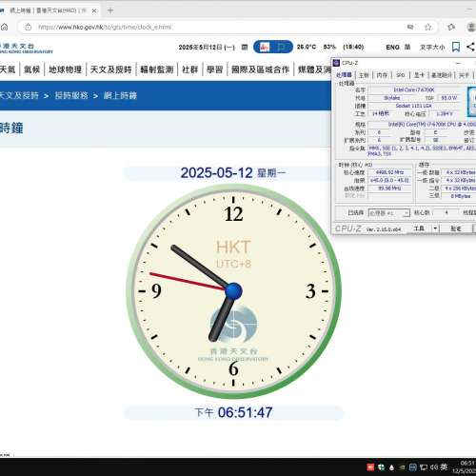Image resolution: width=476 pixels, height=476 pixels.
Task: Click the analog HKT clock face
Action: [233, 291]
